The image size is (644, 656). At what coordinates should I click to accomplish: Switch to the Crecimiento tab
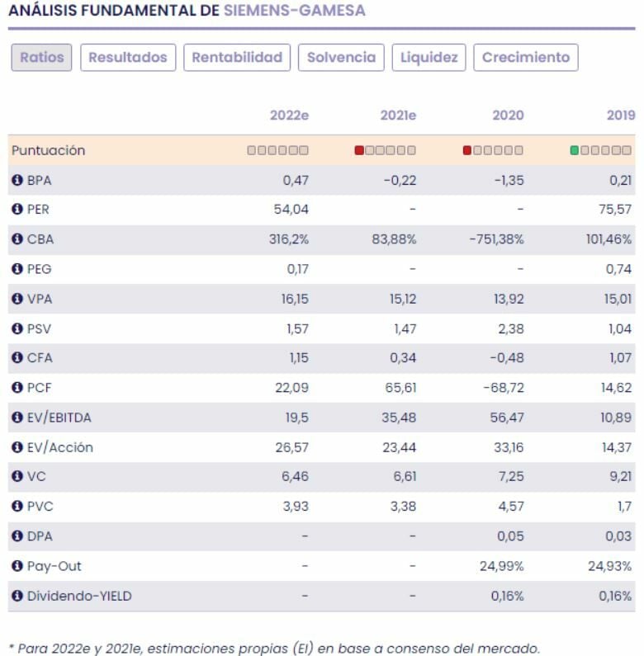pos(526,58)
